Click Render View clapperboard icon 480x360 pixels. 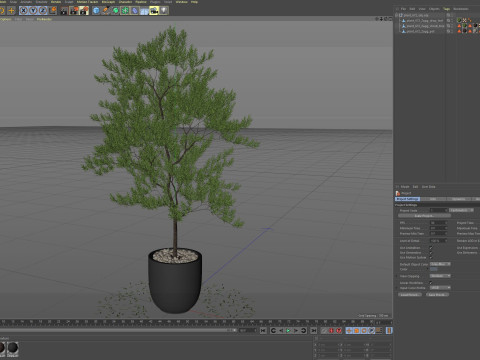(64, 11)
